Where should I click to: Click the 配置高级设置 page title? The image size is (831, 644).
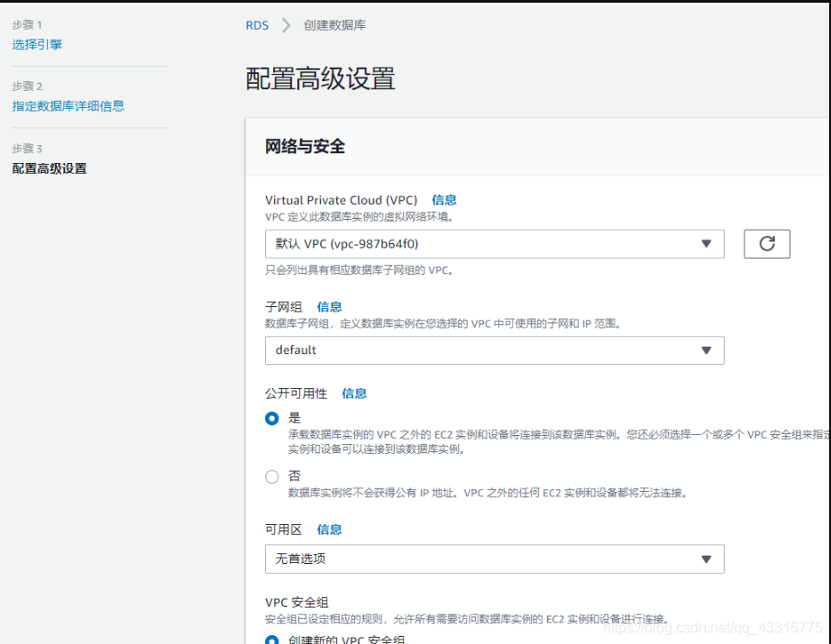320,78
